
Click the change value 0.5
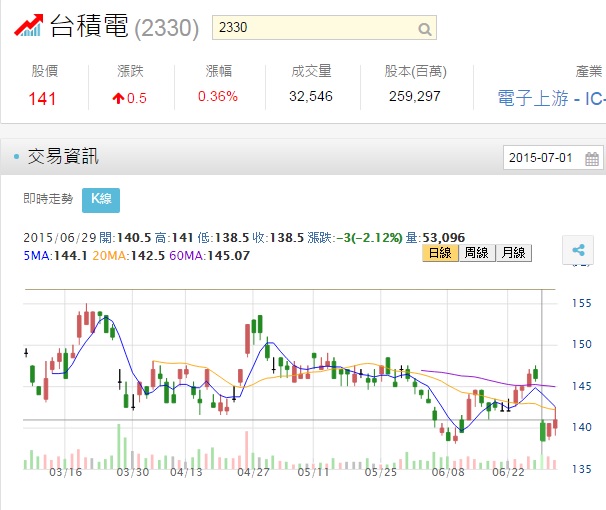pyautogui.click(x=129, y=98)
